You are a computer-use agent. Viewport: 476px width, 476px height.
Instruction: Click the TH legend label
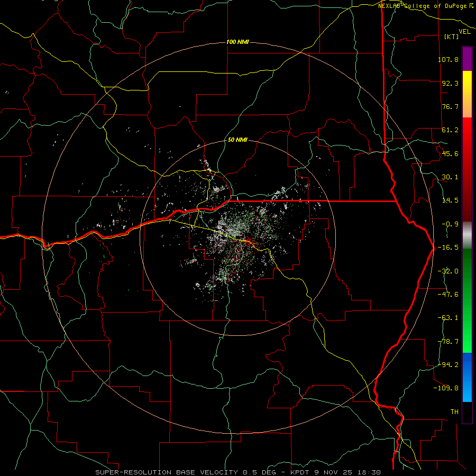coord(454,412)
